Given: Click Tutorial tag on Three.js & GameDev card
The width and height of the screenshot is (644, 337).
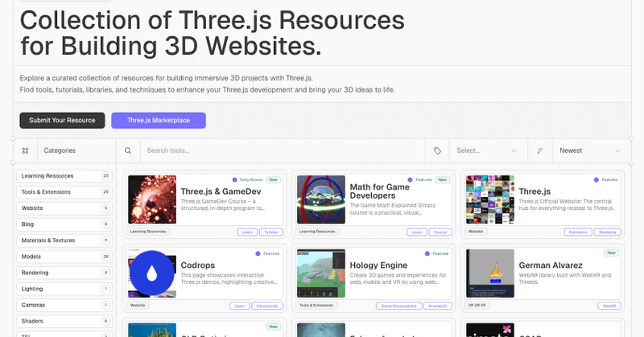Looking at the screenshot, I should 271,232.
